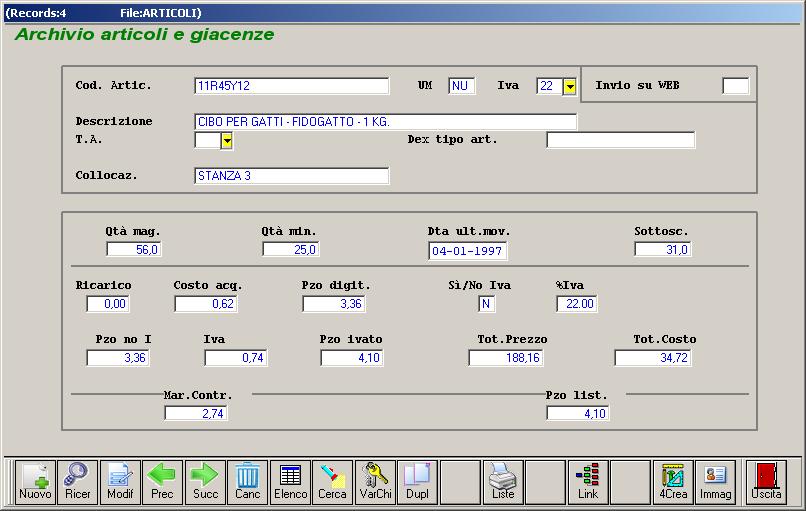Expand the T.A. dropdown arrow

coord(227,140)
